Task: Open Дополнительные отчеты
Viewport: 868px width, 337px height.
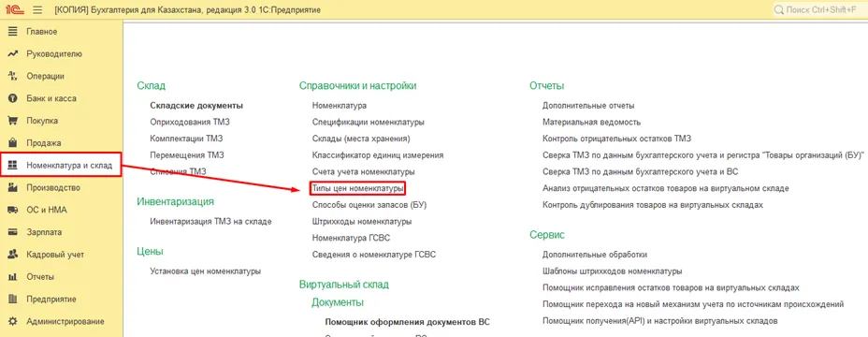Action: pos(588,105)
